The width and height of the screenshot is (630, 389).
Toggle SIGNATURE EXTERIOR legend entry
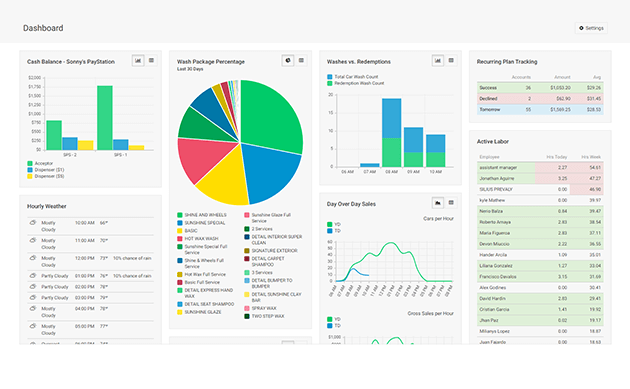(271, 251)
